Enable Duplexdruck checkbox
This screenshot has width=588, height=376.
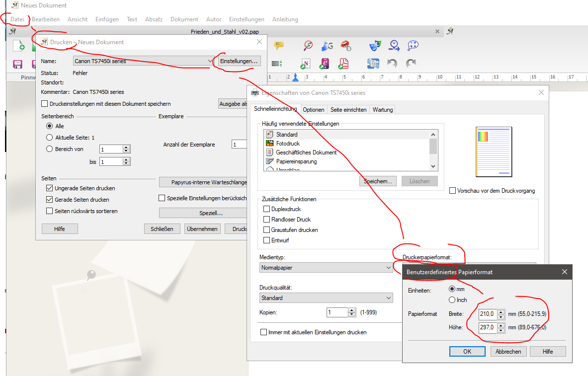[266, 209]
